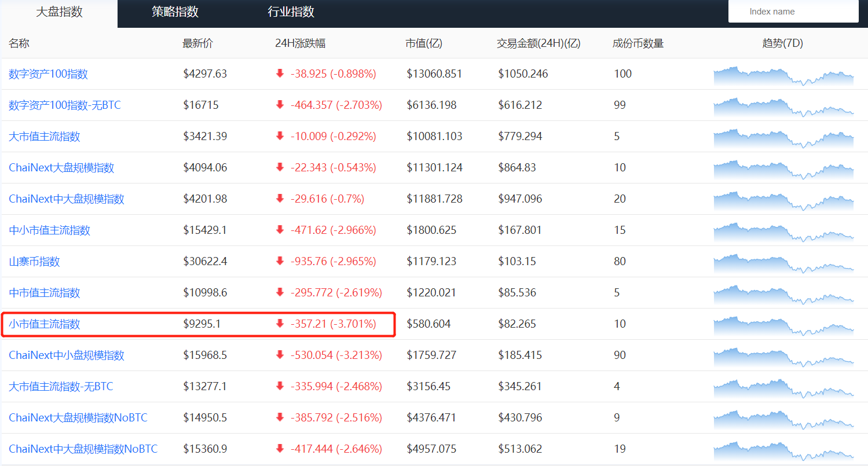Click the 7D trend chart for 小市值主流指数
Screen dimensions: 868x466
tap(783, 326)
